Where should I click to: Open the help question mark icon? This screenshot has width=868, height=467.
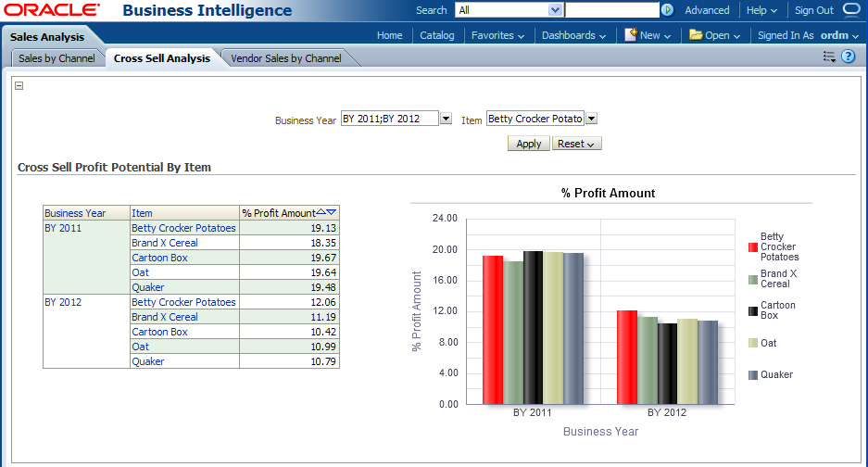tap(848, 57)
